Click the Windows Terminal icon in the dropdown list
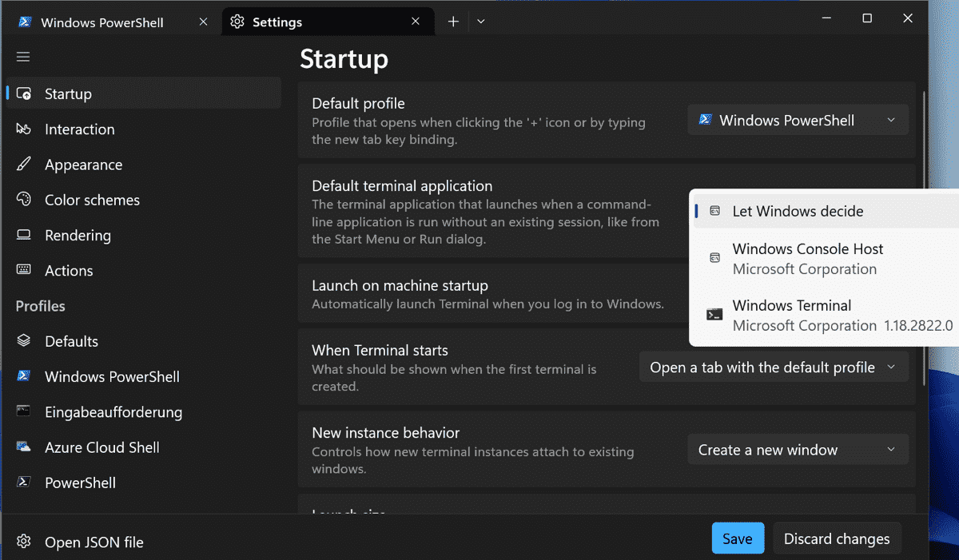The image size is (959, 560). click(715, 315)
